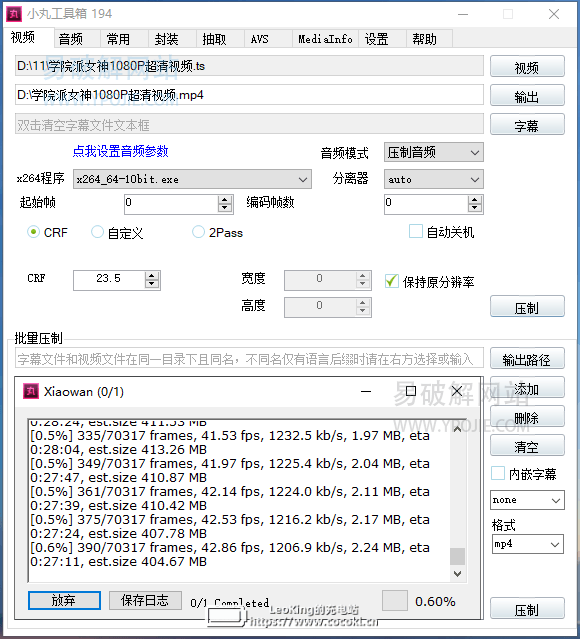Open the 分离器 auto dropdown
Screen dimensions: 580x639
click(x=434, y=179)
